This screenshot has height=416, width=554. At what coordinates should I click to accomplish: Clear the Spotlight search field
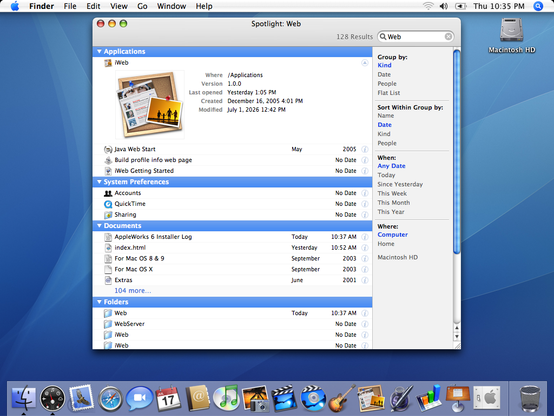(448, 36)
